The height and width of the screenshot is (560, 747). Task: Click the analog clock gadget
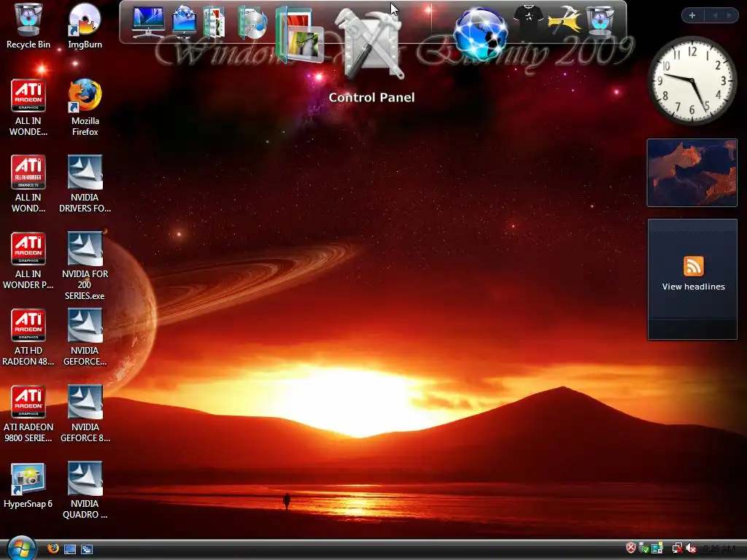(x=692, y=80)
